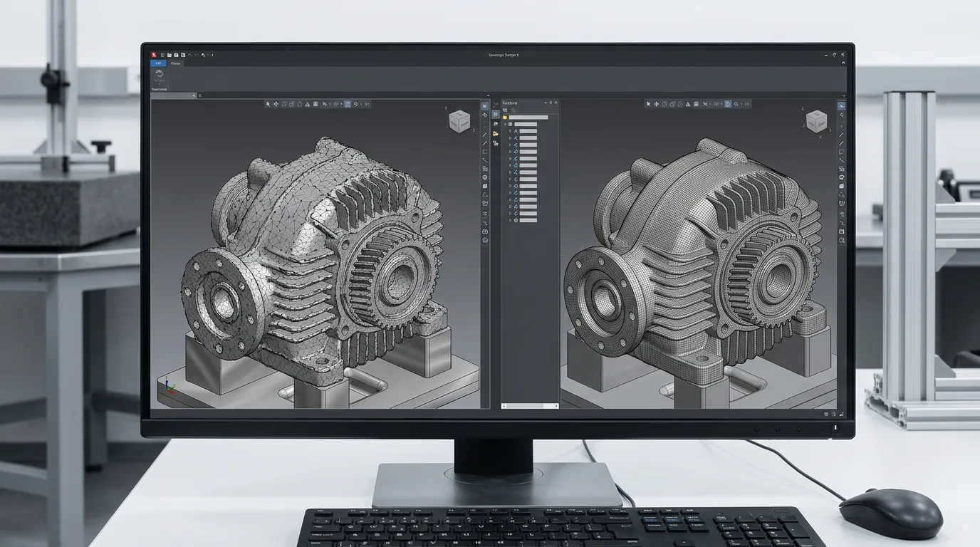Select the cursor arrow tool in left viewport toolbar
Screen dimensions: 980x547
pyautogui.click(x=268, y=104)
